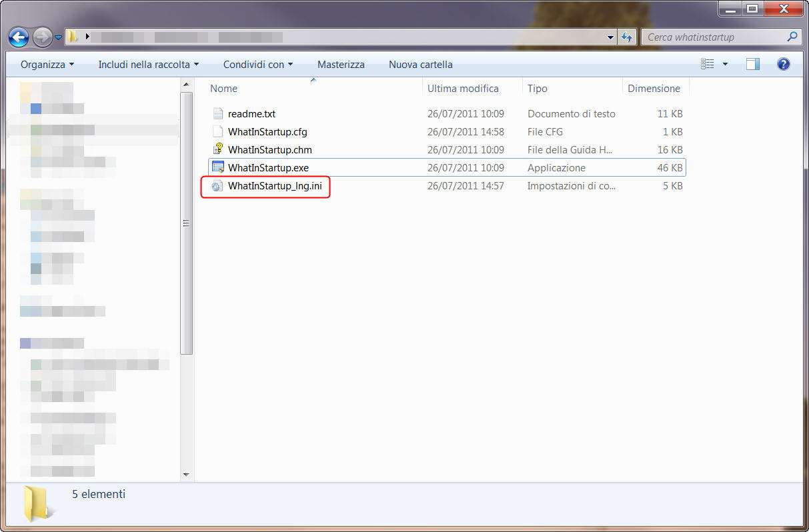Viewport: 809px width, 532px height.
Task: Open the Organizza menu
Action: pos(47,65)
